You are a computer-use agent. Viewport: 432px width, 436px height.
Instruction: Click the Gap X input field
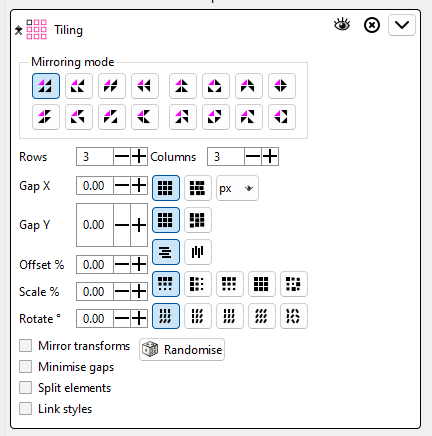[x=95, y=186]
